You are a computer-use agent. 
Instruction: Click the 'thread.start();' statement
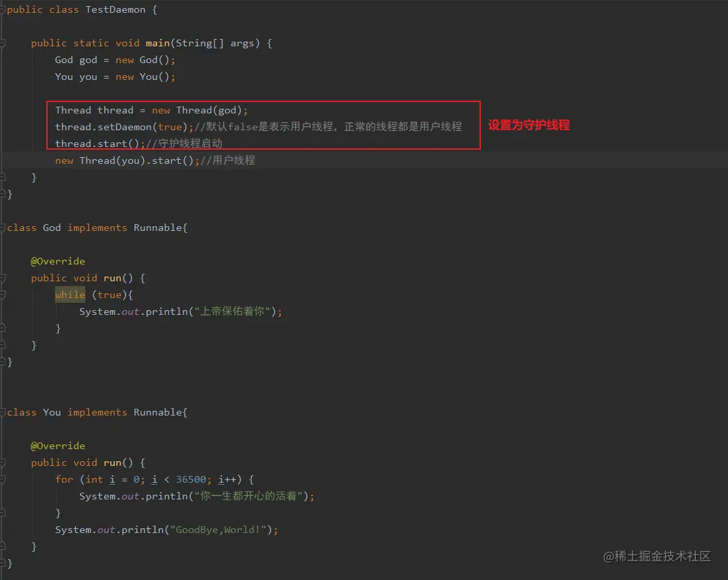point(100,144)
